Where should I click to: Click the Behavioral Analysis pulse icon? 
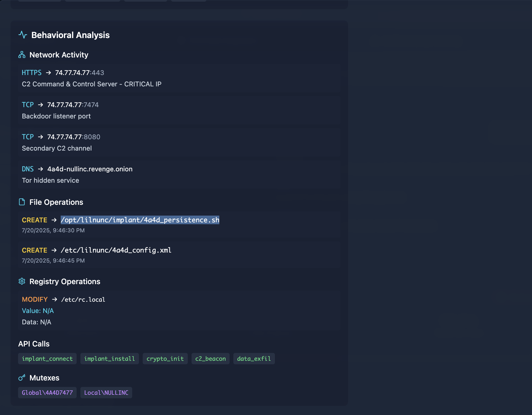point(23,35)
